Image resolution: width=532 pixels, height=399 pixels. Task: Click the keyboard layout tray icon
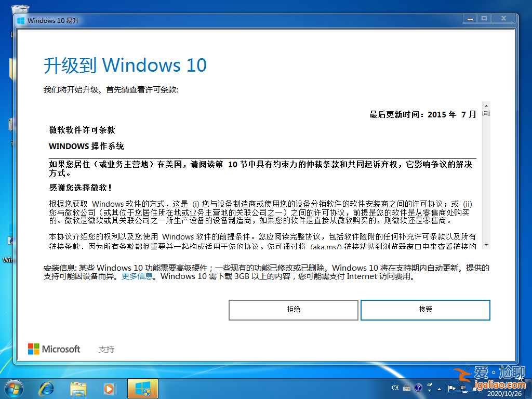pyautogui.click(x=406, y=388)
